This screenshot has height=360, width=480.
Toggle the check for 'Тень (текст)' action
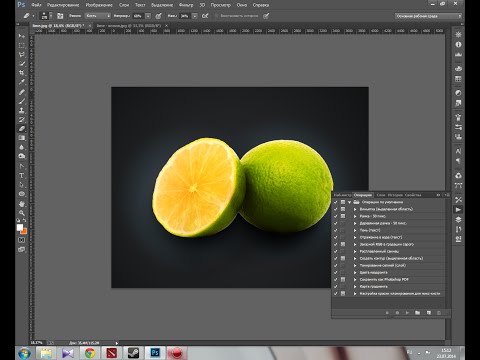point(336,230)
